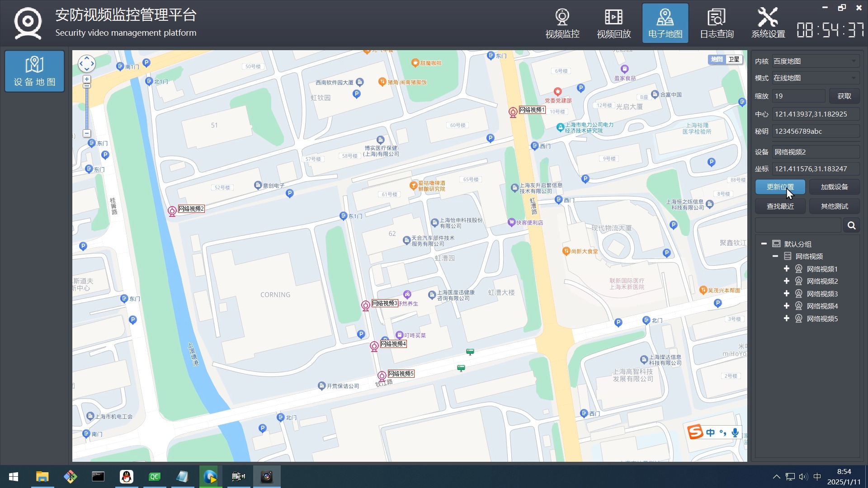This screenshot has height=488, width=868.
Task: Click the 网络视频5 camera marker on map
Action: point(382,376)
